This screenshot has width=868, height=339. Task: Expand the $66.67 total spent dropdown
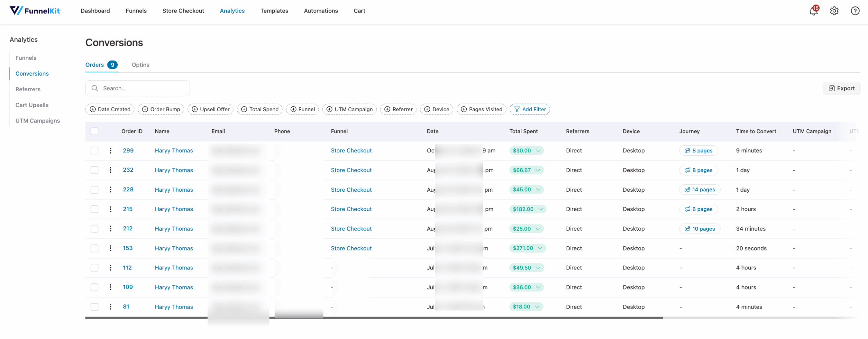[526, 170]
